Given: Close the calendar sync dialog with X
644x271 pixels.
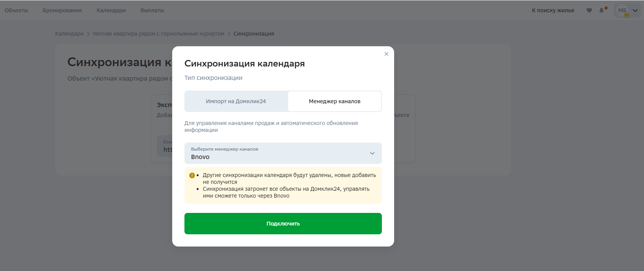Looking at the screenshot, I should pos(386,54).
